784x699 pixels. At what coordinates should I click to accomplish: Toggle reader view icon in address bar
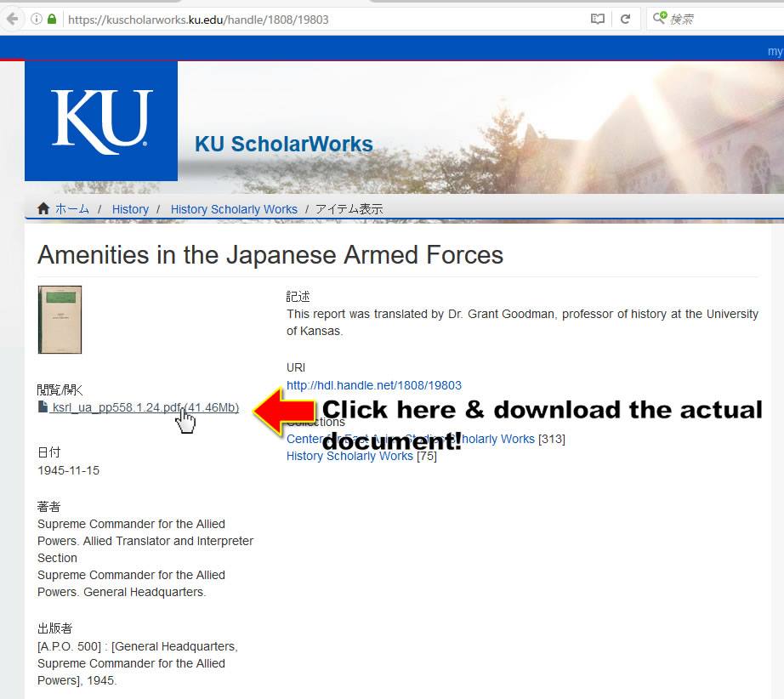(598, 19)
